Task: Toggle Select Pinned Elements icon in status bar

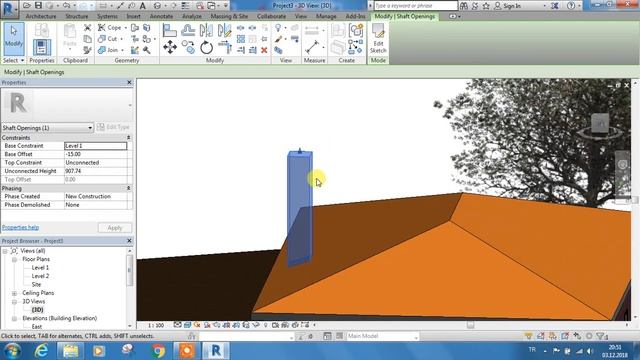Action: (553, 336)
